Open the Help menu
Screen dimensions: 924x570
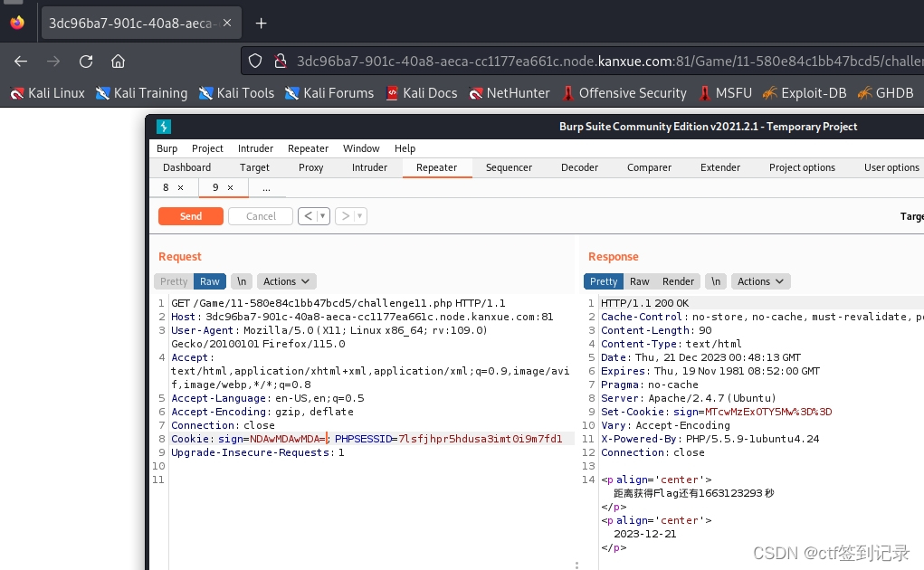click(405, 148)
